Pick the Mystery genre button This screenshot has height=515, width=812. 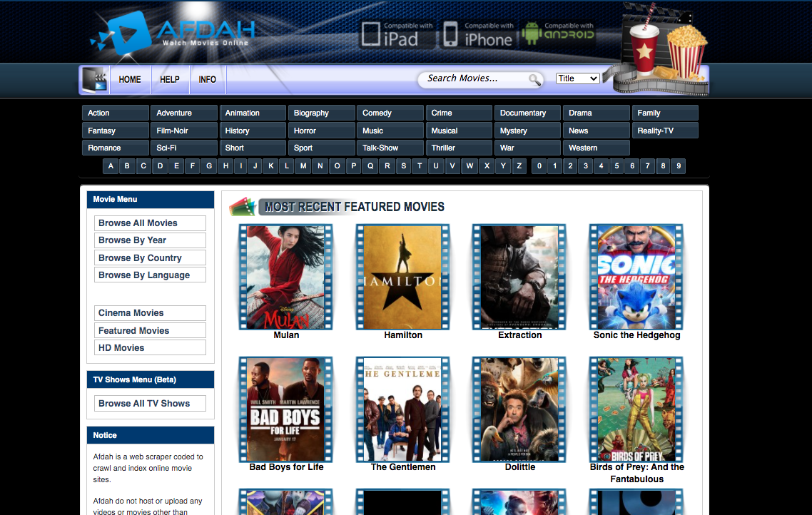tap(528, 131)
